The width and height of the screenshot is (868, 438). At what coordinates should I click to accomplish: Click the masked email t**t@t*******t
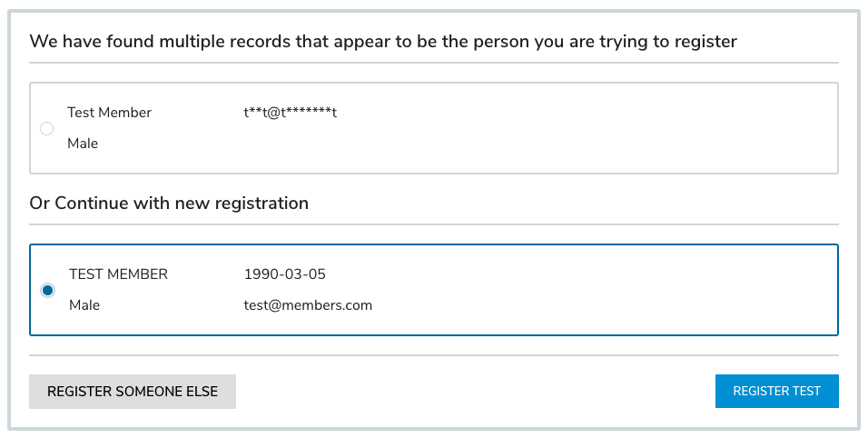(x=291, y=113)
